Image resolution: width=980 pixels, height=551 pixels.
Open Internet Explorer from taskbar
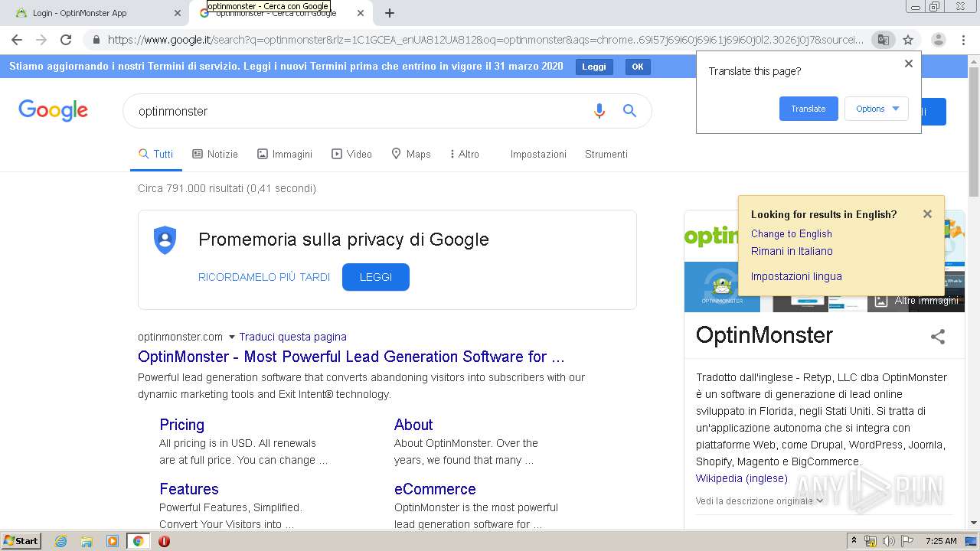pyautogui.click(x=61, y=541)
